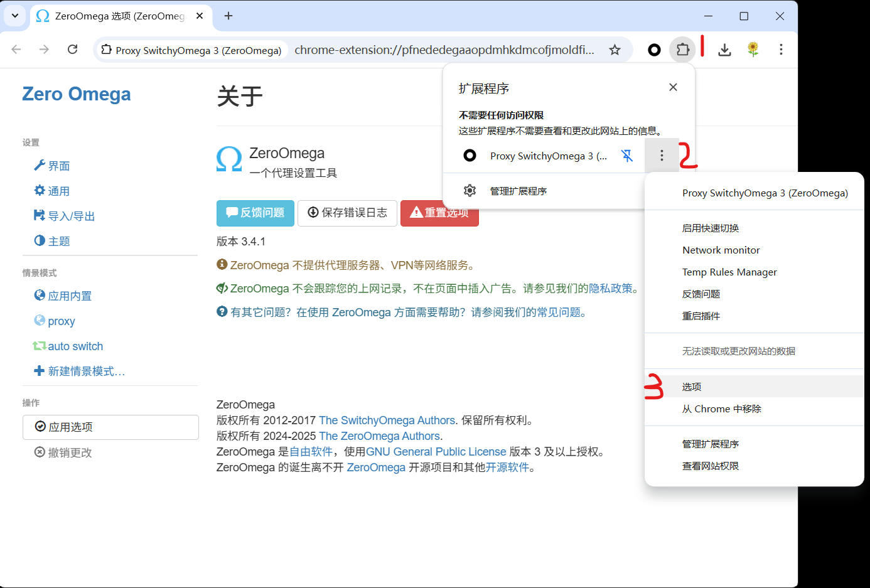Expand the tab search dropdown arrow
The image size is (870, 588).
[x=15, y=16]
